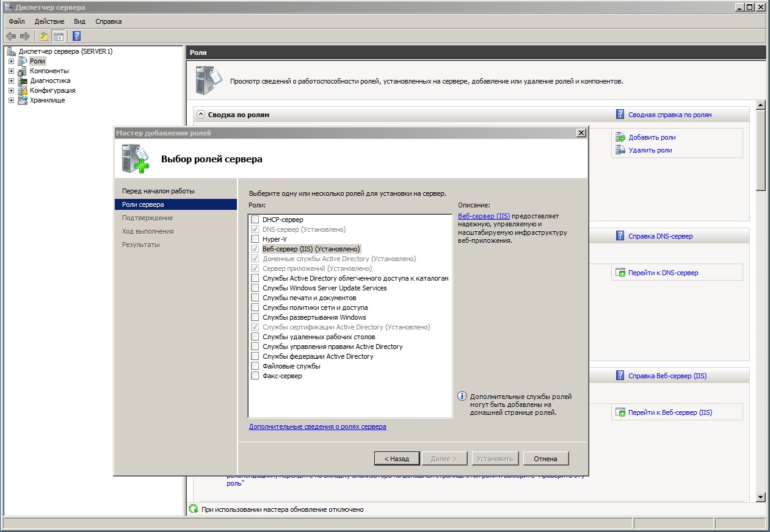
Task: Click the info icon near Дополнительные службы ролей
Action: coord(462,397)
